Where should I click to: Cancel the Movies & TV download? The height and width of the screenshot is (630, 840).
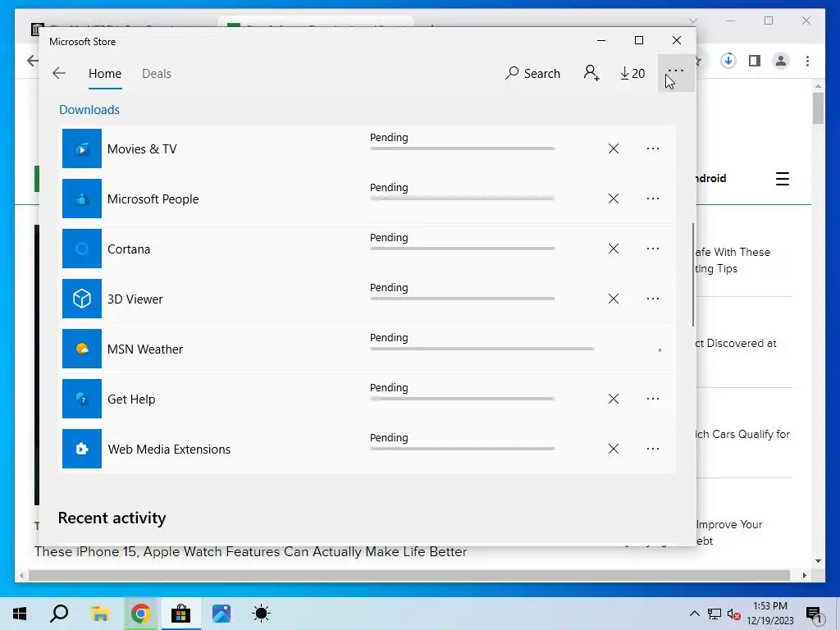614,148
